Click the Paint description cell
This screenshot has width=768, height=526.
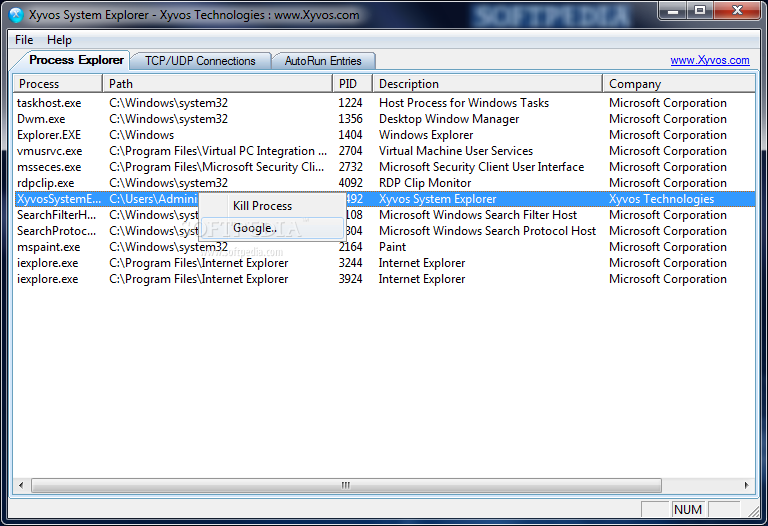click(x=392, y=247)
